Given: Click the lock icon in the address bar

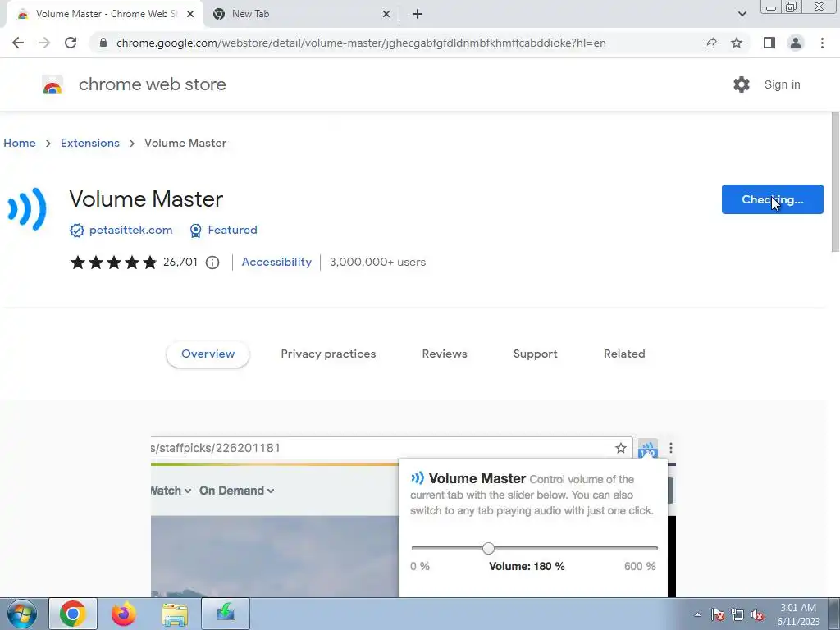Looking at the screenshot, I should click(x=103, y=43).
